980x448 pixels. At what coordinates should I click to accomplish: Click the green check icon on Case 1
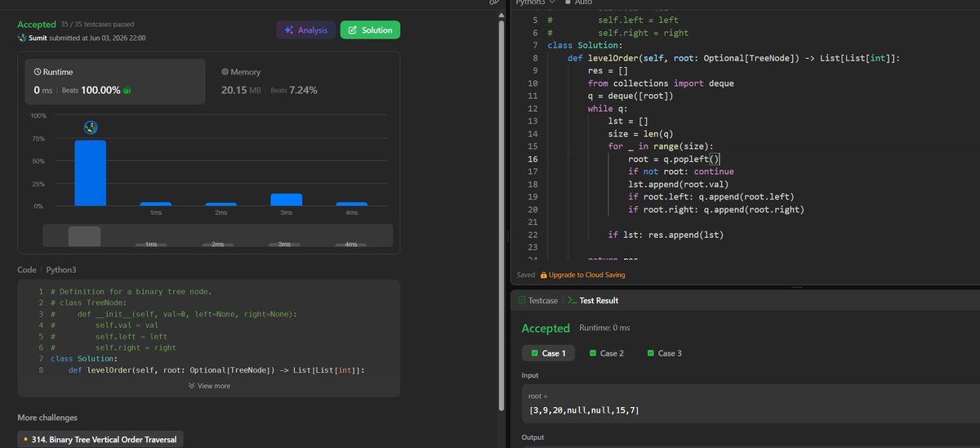point(534,353)
